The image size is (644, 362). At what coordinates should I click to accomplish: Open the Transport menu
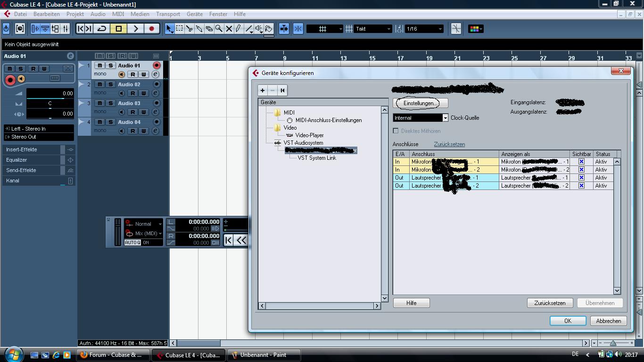click(x=168, y=14)
